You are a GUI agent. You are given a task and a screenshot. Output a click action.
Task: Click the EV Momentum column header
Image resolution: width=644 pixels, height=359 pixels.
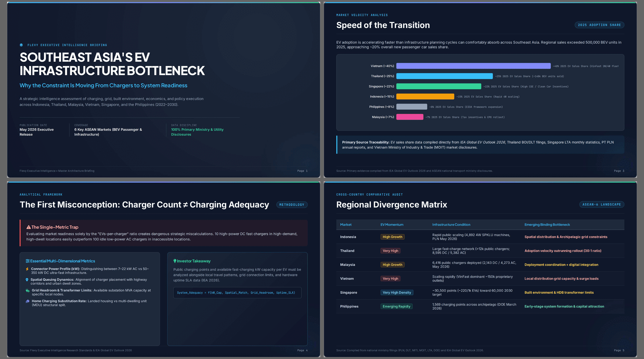click(392, 225)
